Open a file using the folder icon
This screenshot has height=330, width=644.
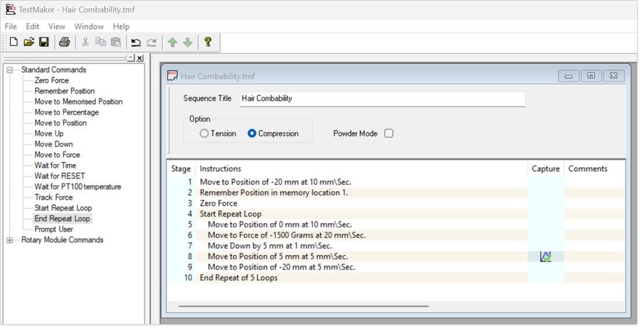pyautogui.click(x=28, y=42)
